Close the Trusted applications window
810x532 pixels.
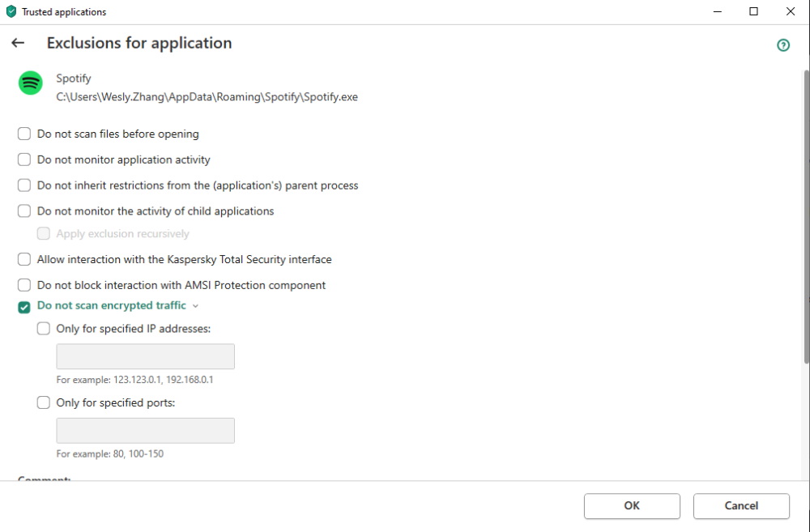point(791,11)
